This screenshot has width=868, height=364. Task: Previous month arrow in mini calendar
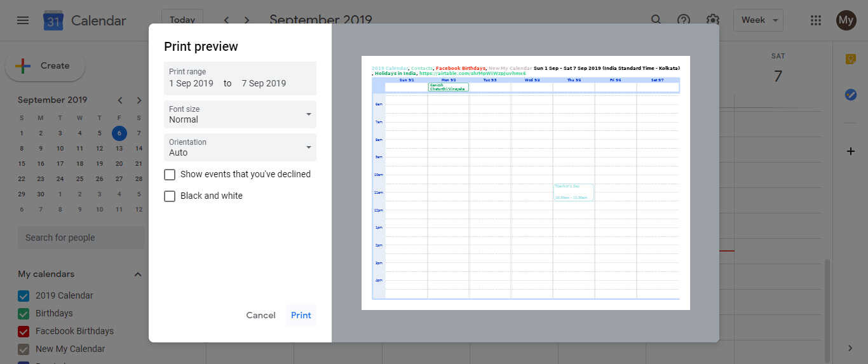pyautogui.click(x=119, y=100)
